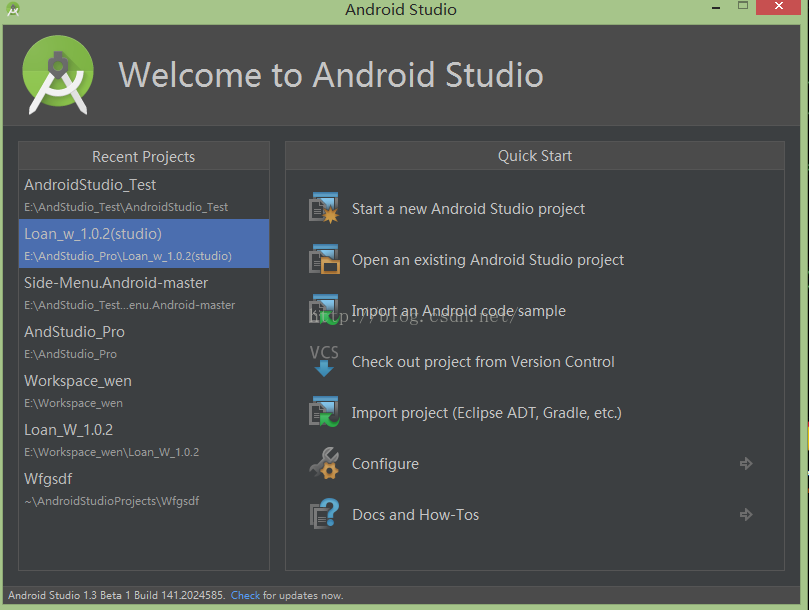Image resolution: width=809 pixels, height=610 pixels.
Task: Click path E:\AndStudio_Pro under AndStudio_Pro
Action: point(70,354)
